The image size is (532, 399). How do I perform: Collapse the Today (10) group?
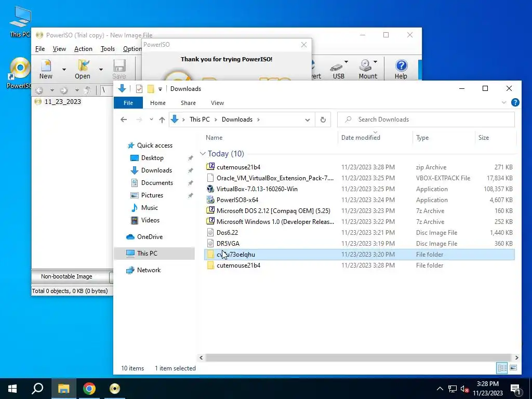coord(203,154)
